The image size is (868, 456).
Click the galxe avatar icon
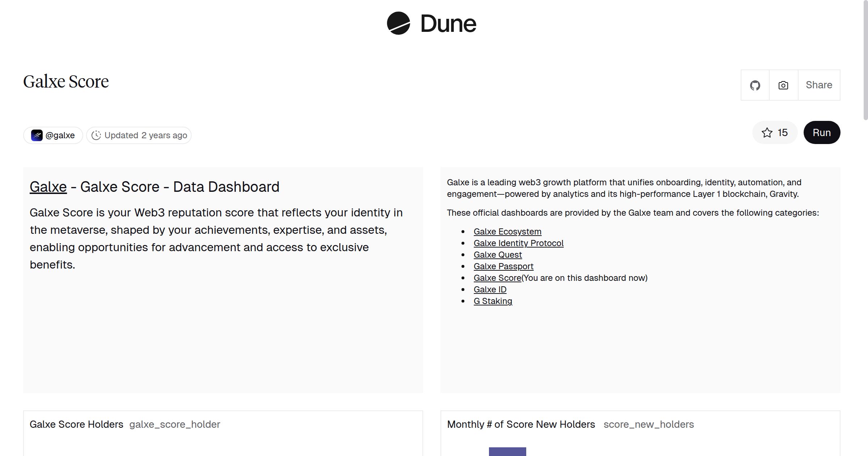coord(37,135)
